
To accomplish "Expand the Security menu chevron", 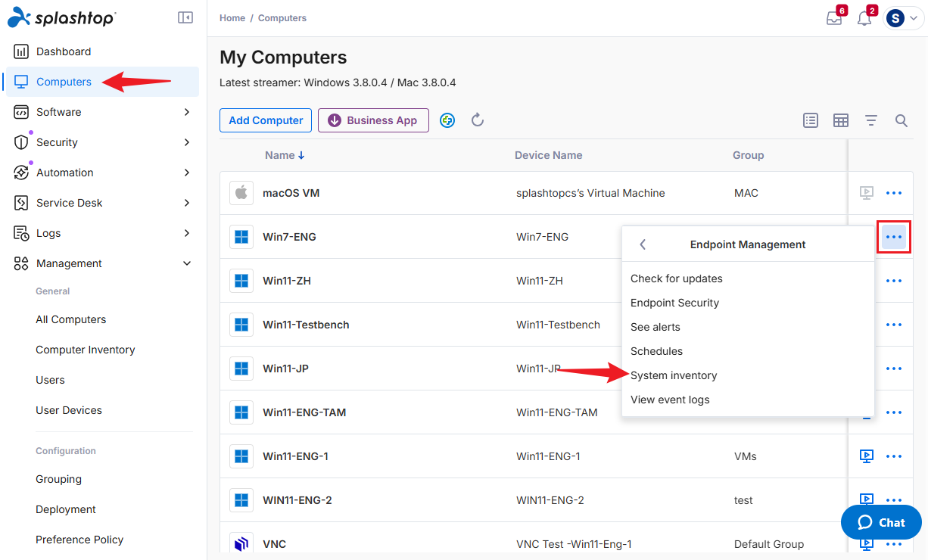I will click(187, 142).
